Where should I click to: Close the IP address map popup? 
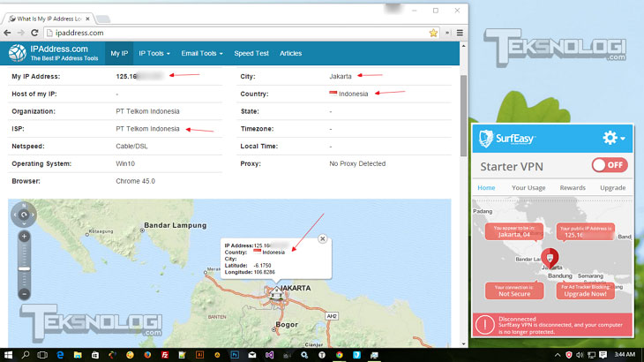(x=322, y=238)
